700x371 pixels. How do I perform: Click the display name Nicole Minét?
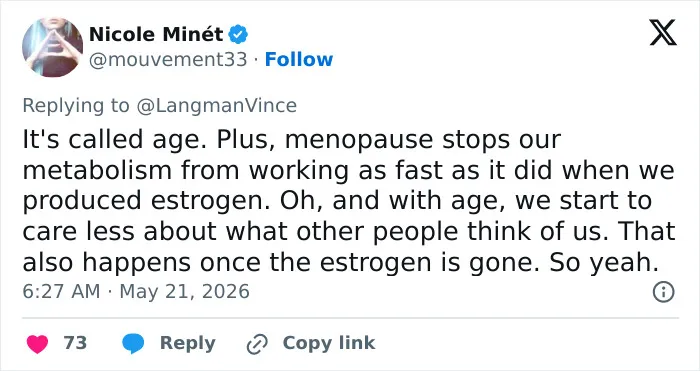tap(156, 34)
